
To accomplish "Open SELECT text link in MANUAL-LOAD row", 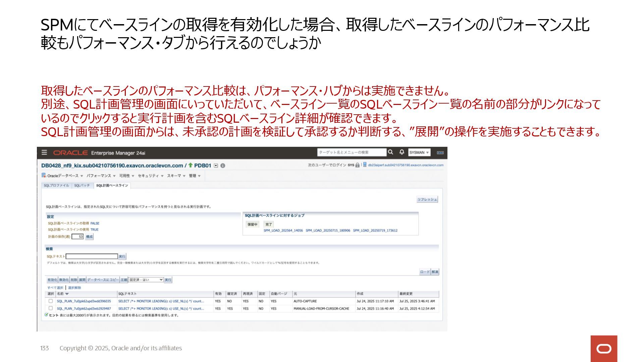I will [x=161, y=308].
